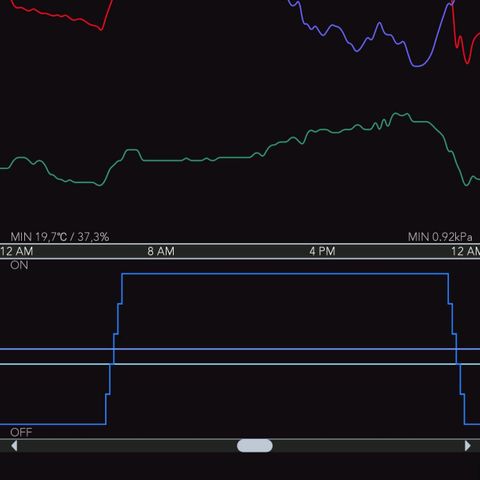Image resolution: width=480 pixels, height=480 pixels.
Task: Click the horizontal scrollbar thumb
Action: pos(255,446)
